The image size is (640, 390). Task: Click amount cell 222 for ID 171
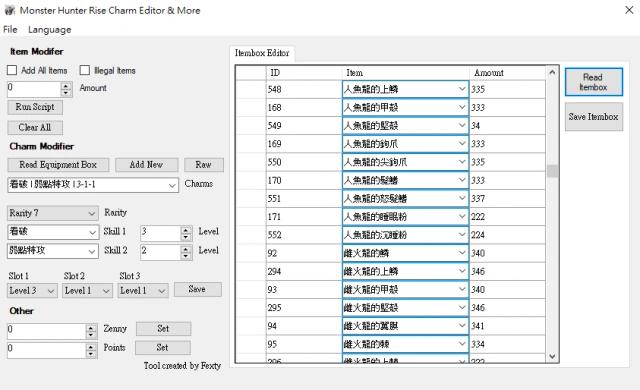pos(507,216)
